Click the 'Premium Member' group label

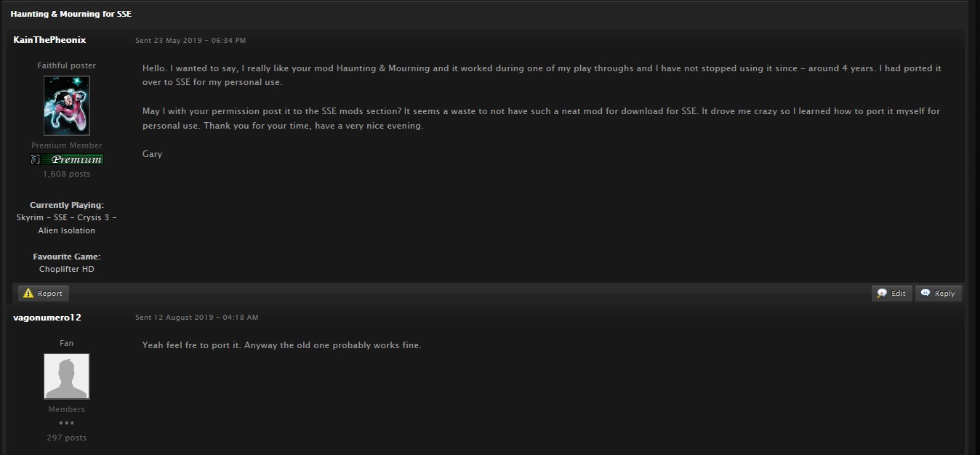point(67,145)
